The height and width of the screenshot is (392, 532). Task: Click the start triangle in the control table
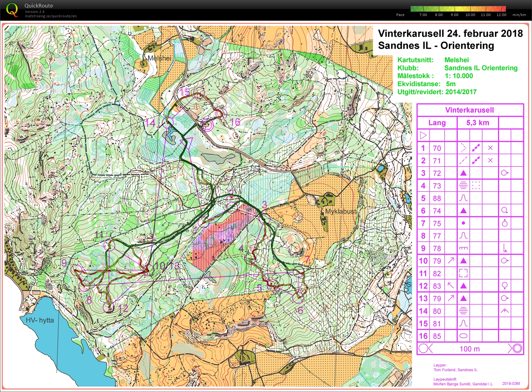[x=423, y=136]
